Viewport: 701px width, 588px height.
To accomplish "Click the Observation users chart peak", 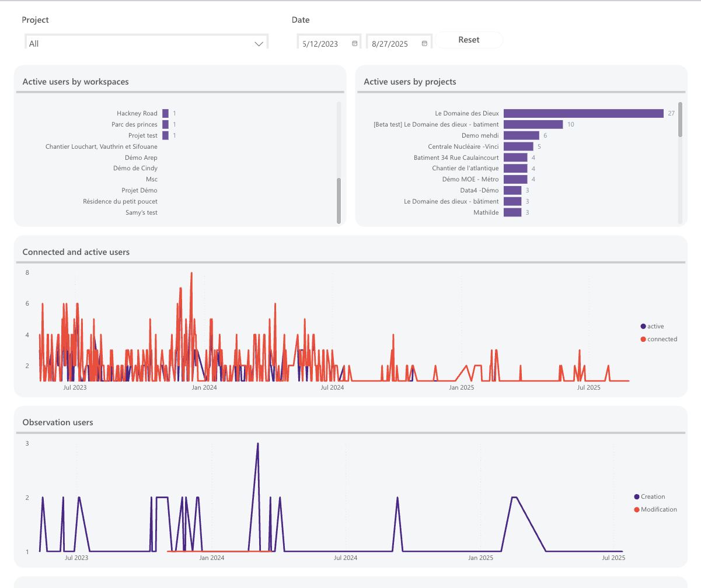I will 257,444.
